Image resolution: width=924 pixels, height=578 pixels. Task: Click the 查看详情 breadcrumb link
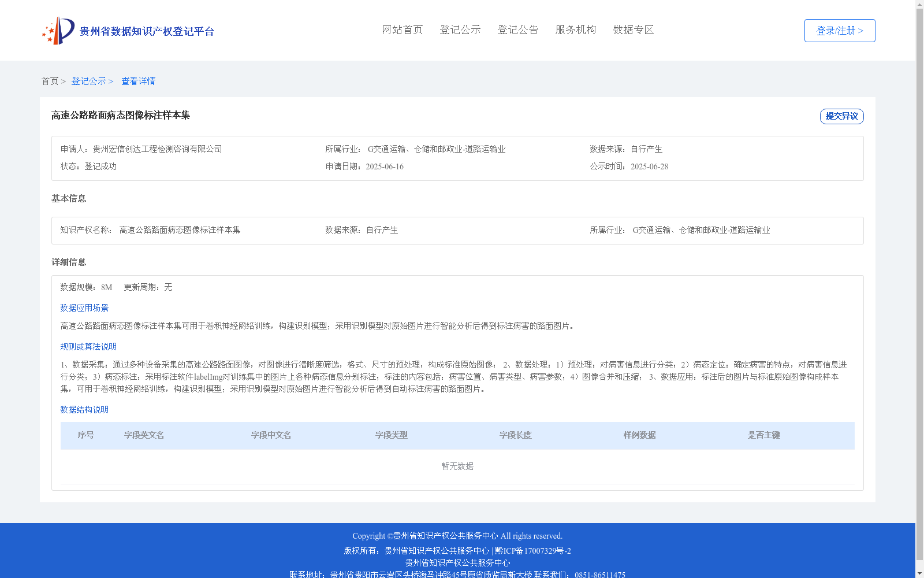tap(138, 81)
